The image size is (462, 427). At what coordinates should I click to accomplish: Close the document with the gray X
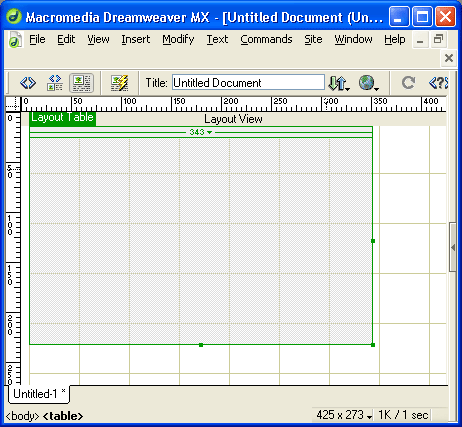pos(449,58)
